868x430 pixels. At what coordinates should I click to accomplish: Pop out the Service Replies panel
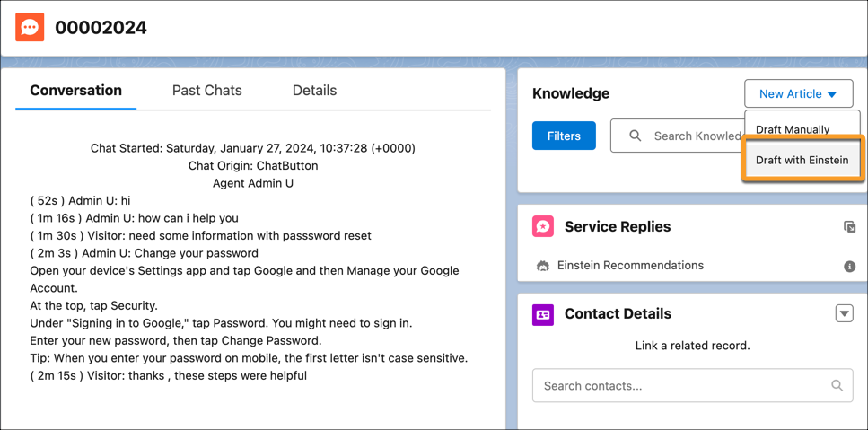tap(849, 227)
